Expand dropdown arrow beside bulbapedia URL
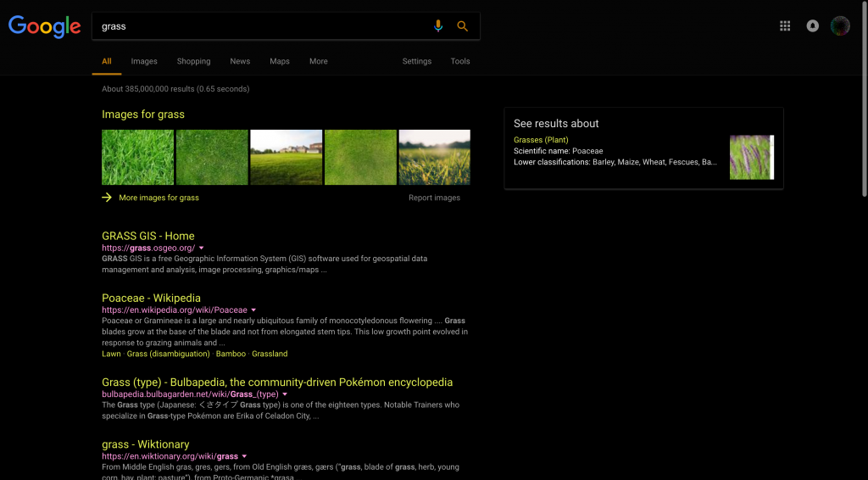This screenshot has height=480, width=868. [x=285, y=394]
